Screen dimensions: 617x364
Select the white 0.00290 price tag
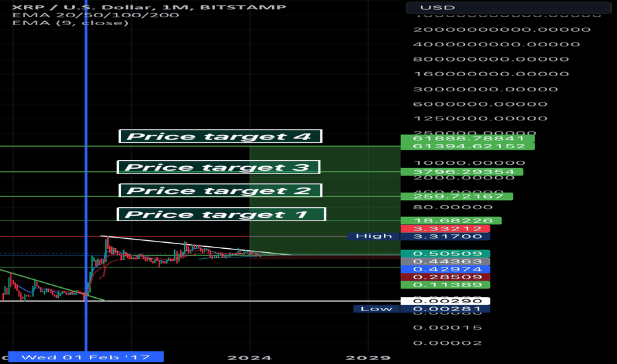coord(446,301)
